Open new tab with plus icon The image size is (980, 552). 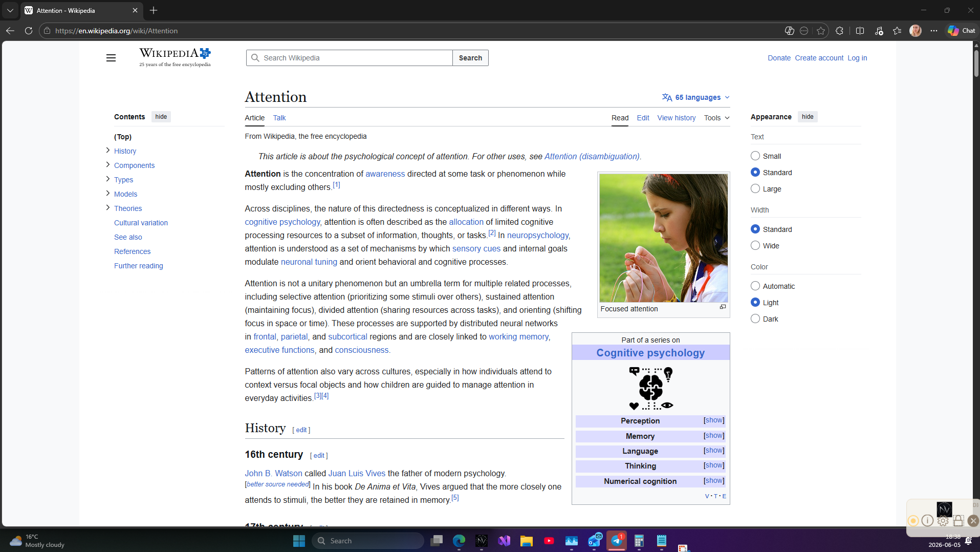pyautogui.click(x=154, y=10)
